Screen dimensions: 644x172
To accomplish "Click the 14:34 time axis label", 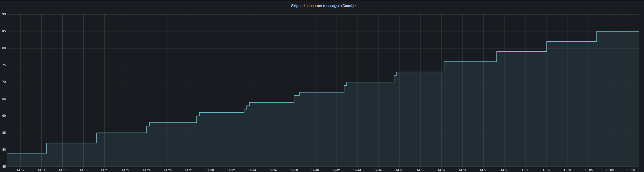I will [x=252, y=170].
